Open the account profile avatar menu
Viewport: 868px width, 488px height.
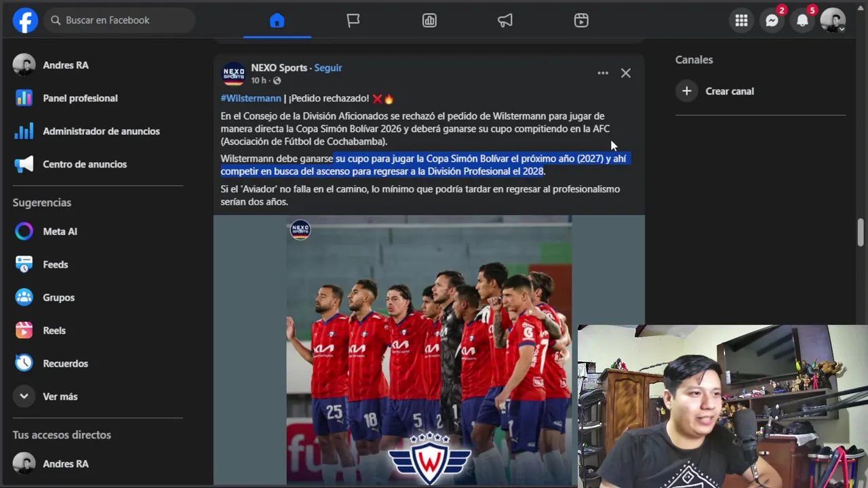click(x=833, y=20)
